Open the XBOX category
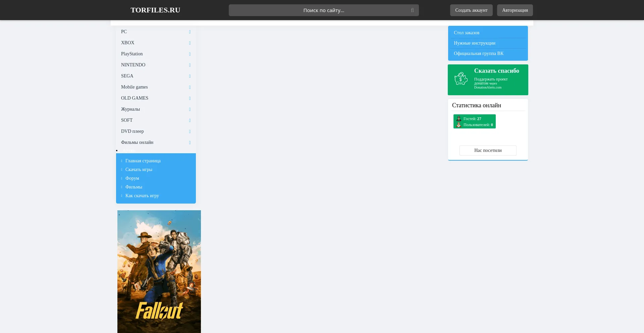Screen dimensions: 644x333 pyautogui.click(x=127, y=43)
